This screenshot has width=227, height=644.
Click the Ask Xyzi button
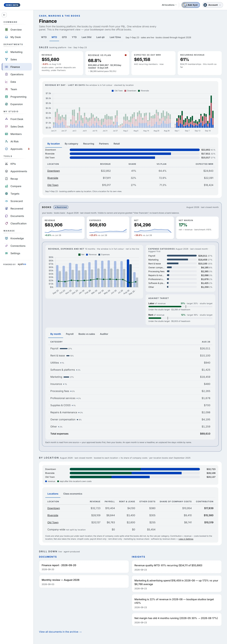(x=191, y=5)
